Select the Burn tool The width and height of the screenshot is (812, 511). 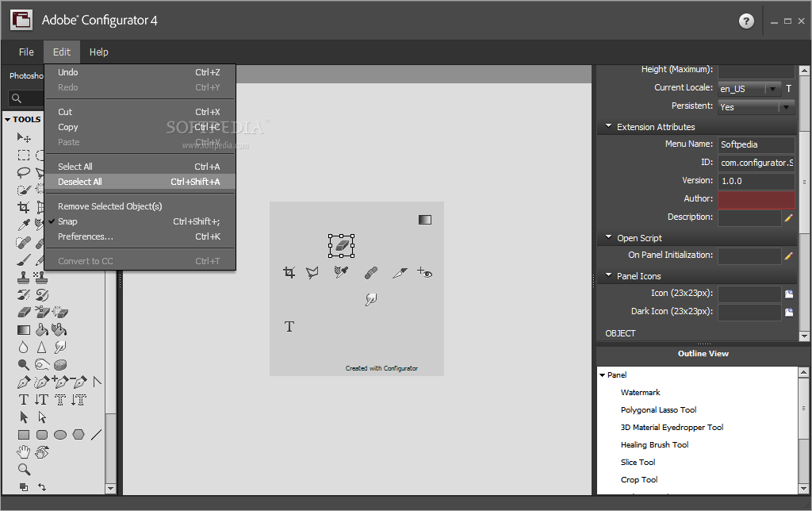tap(42, 365)
